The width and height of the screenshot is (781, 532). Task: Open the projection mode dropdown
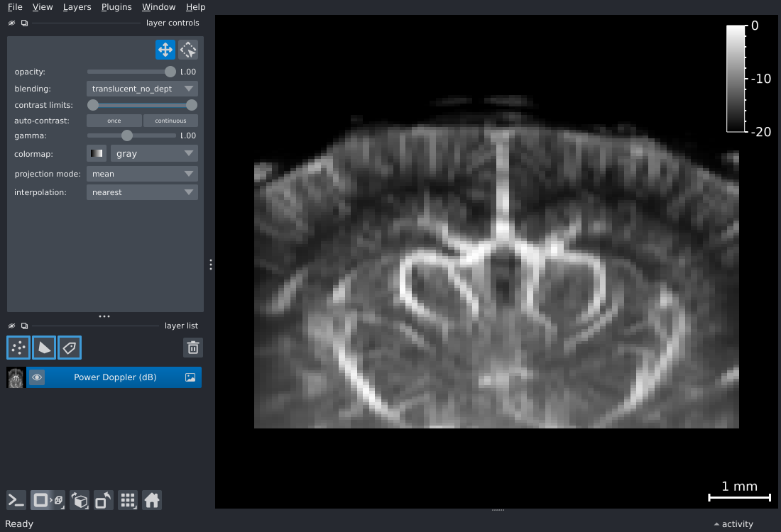143,174
